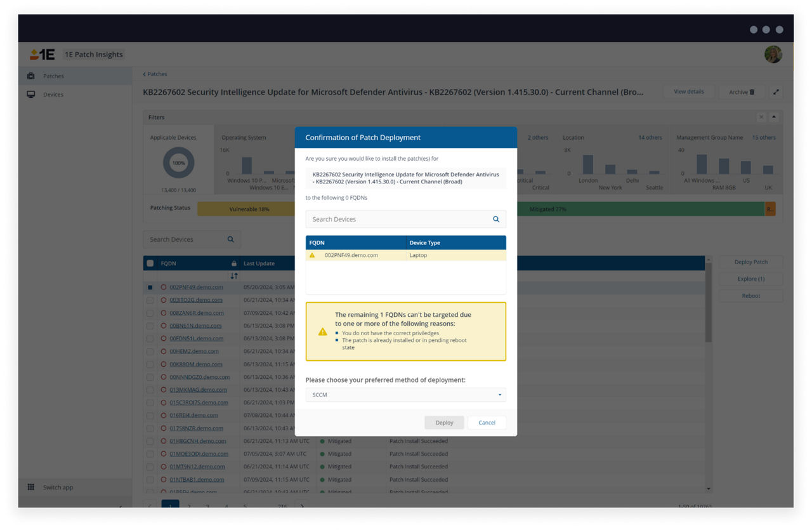Click the expand fullscreen arrows icon
Screen dimensions: 812x530
pyautogui.click(x=776, y=92)
